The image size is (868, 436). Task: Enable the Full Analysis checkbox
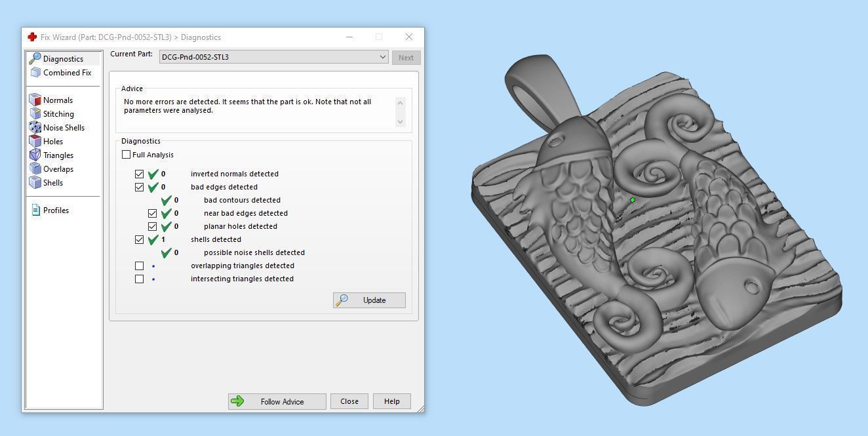(x=126, y=155)
